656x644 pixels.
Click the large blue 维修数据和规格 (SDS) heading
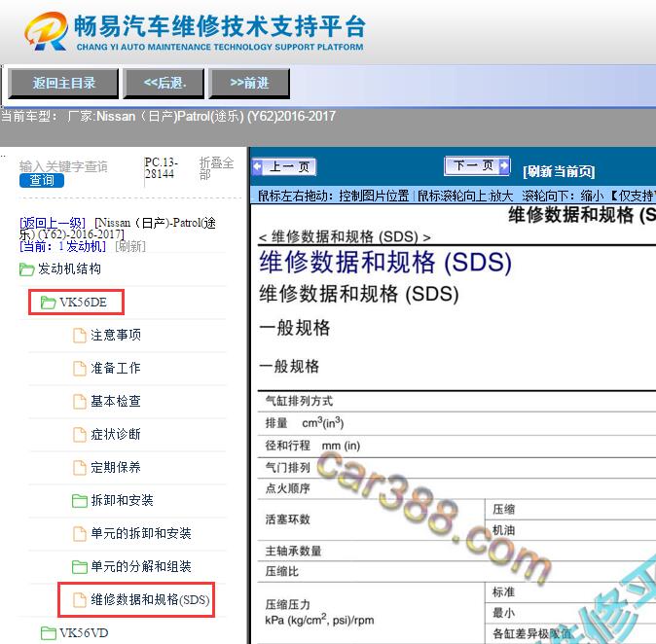pos(385,263)
